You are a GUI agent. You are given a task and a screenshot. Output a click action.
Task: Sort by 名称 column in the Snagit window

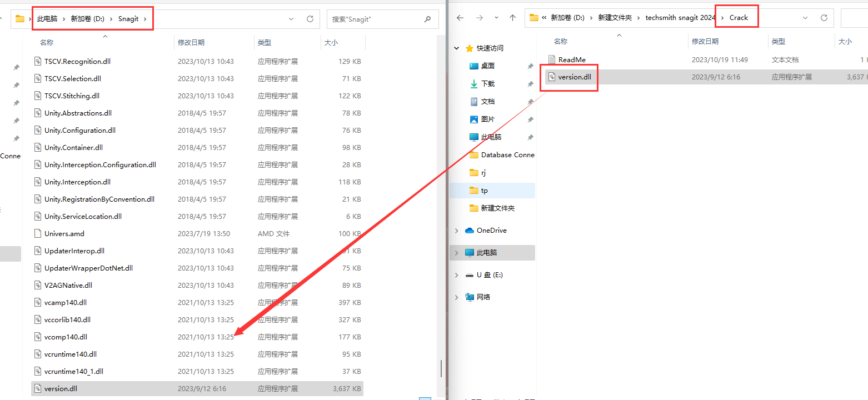pyautogui.click(x=47, y=42)
